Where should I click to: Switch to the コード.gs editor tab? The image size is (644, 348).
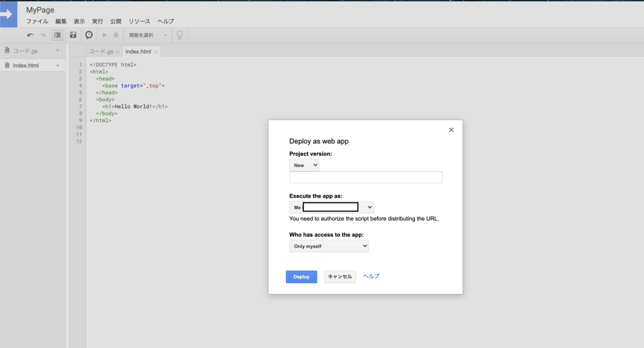[101, 51]
